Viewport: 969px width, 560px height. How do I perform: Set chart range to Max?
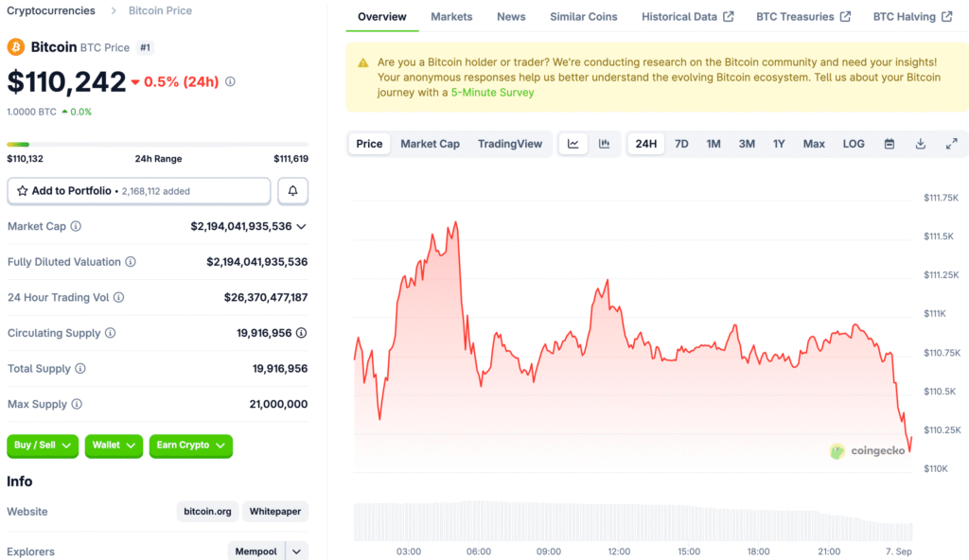point(814,144)
